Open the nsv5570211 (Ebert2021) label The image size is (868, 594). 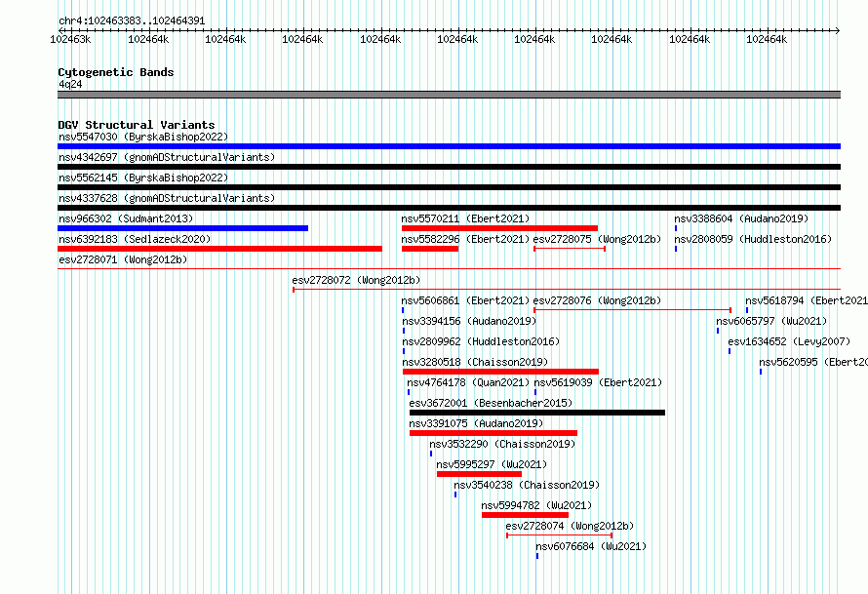[x=465, y=218]
